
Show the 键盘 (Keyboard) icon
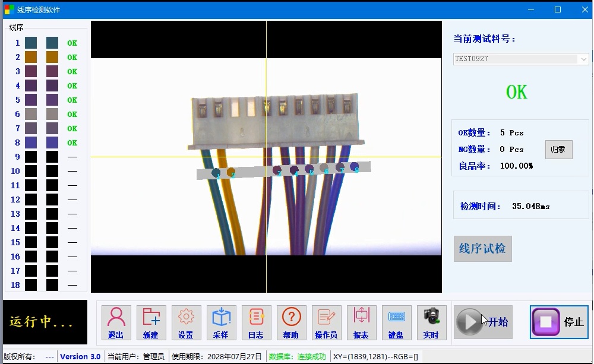pos(396,322)
